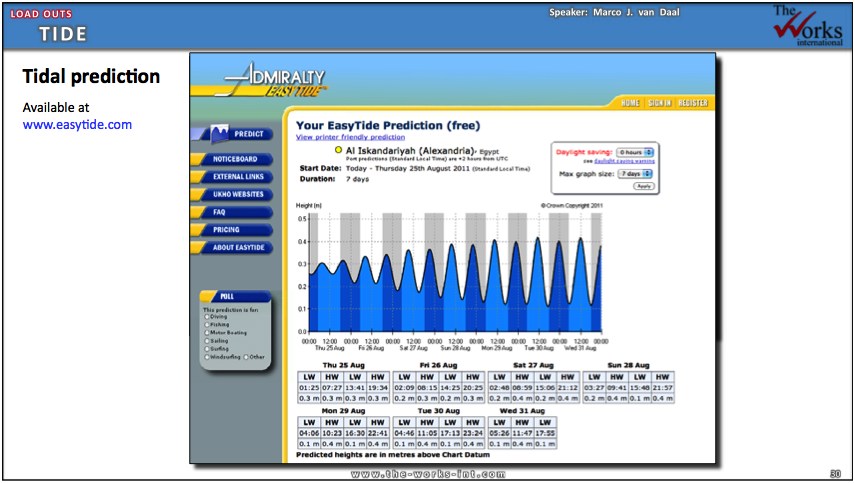The width and height of the screenshot is (855, 483).
Task: Select the Diving poll option
Action: [x=205, y=317]
